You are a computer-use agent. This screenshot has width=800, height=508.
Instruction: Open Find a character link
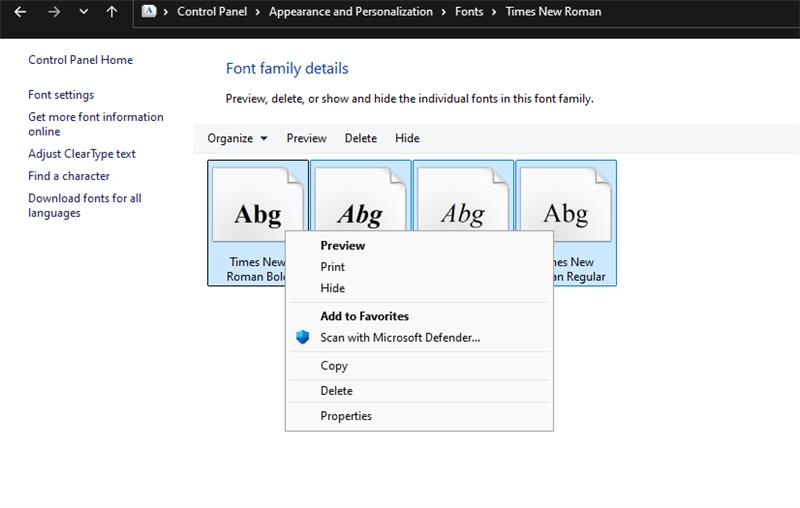coord(69,176)
